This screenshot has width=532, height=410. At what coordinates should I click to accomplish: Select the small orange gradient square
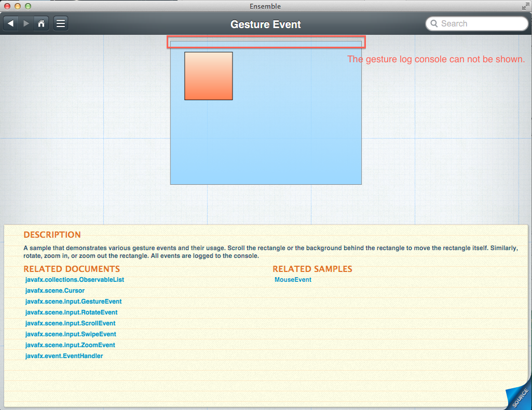[x=208, y=76]
